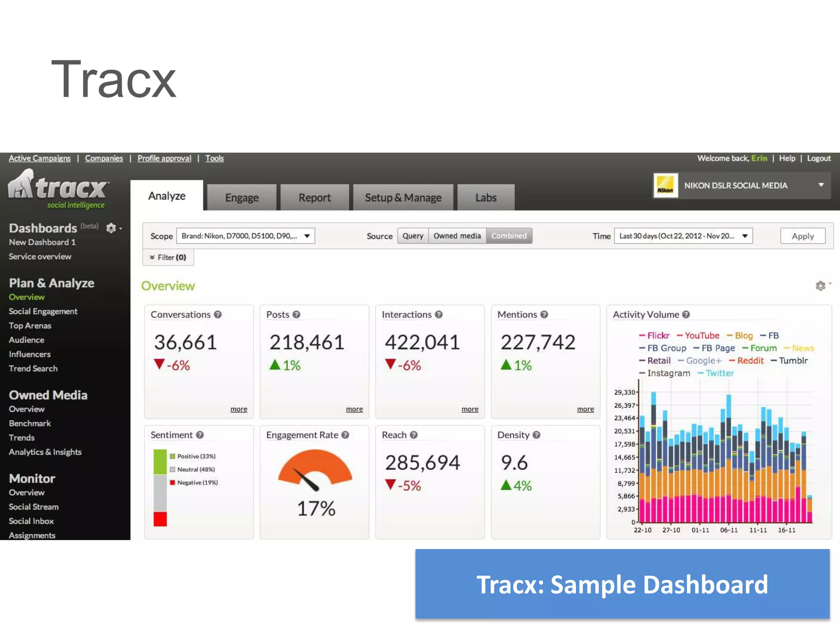This screenshot has width=840, height=630.
Task: Switch to the Setup & Manage tab
Action: pyautogui.click(x=403, y=198)
